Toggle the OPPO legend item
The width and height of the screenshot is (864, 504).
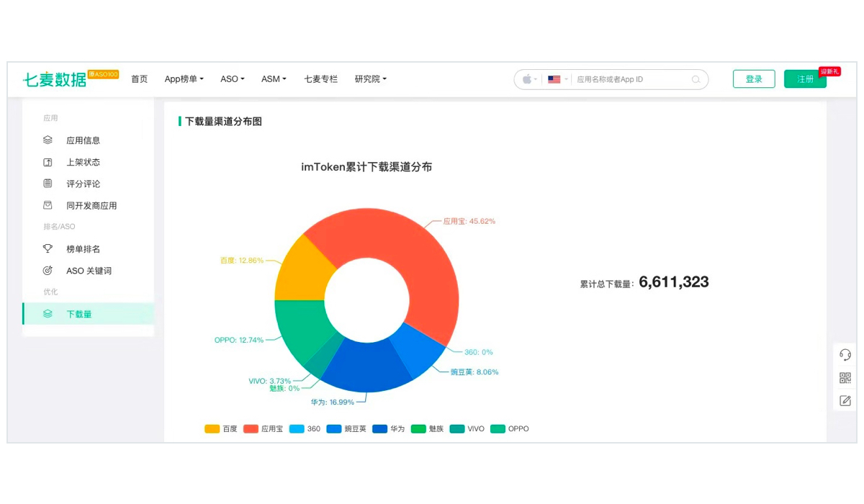(x=510, y=428)
